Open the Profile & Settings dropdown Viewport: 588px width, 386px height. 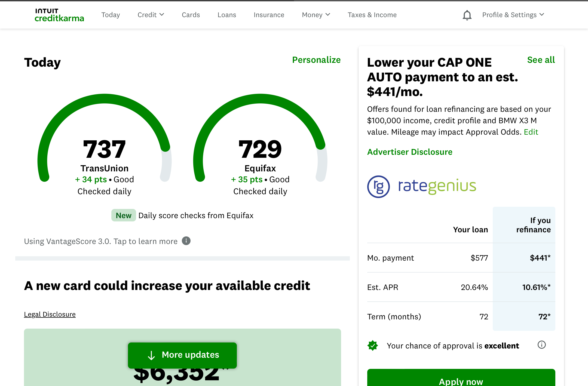[x=513, y=15]
